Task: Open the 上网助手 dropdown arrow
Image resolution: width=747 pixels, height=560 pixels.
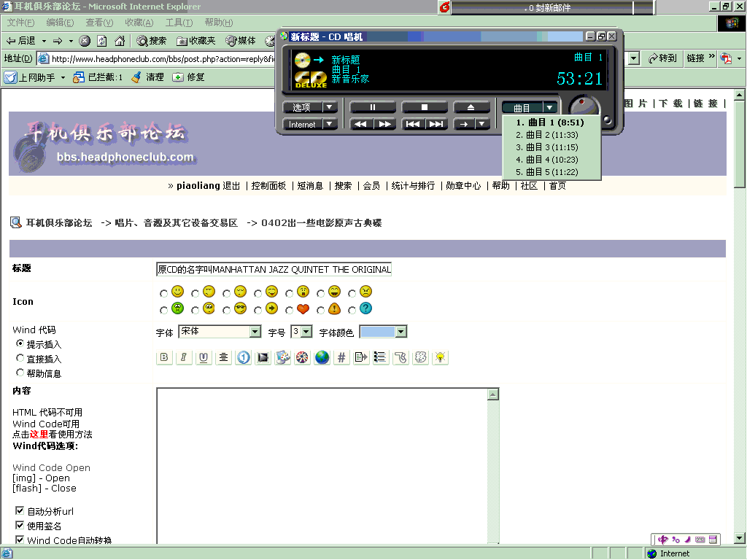Action: pos(63,77)
